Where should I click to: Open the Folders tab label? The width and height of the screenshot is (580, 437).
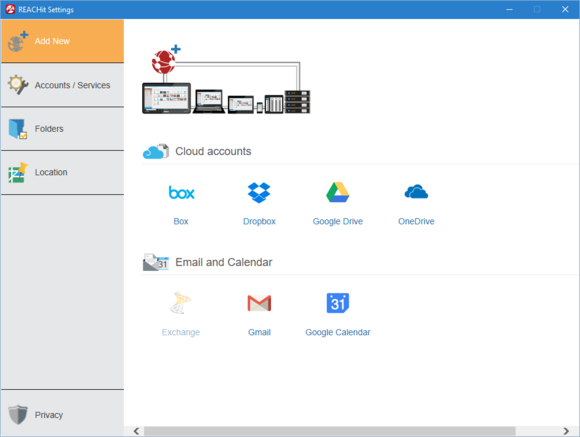click(49, 129)
